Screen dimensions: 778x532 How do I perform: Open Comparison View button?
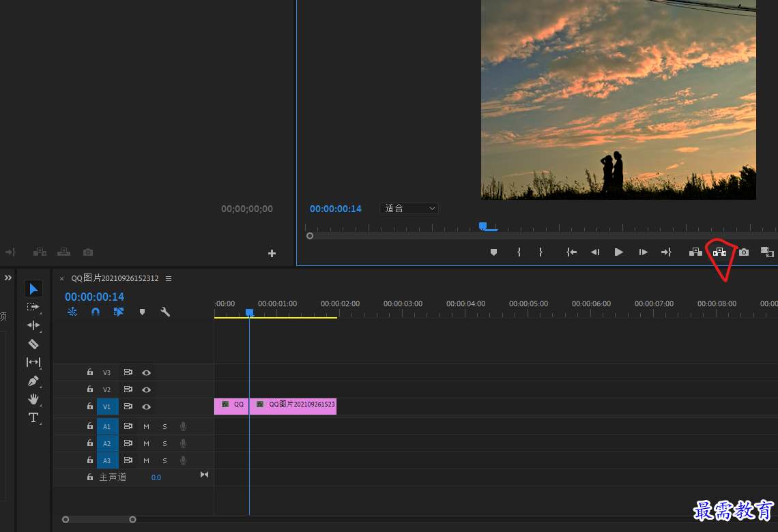[x=767, y=252]
